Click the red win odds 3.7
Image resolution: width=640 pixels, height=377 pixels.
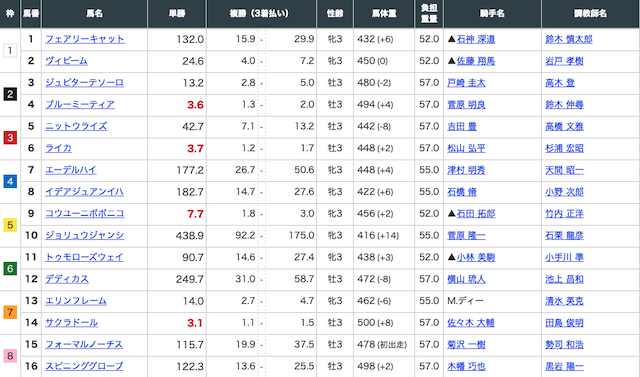[195, 149]
